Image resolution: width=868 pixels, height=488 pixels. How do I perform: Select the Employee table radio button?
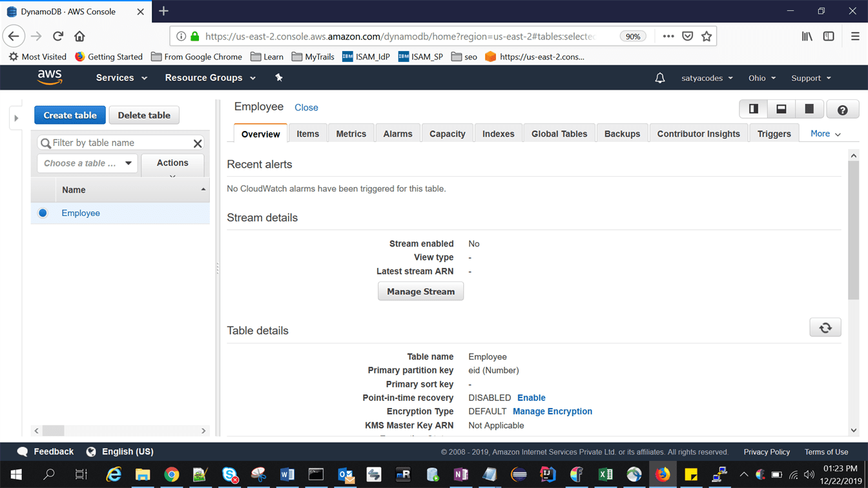click(43, 213)
